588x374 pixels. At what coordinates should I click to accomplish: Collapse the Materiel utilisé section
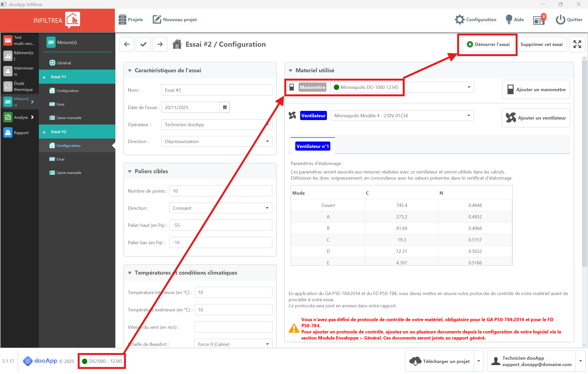tap(290, 71)
